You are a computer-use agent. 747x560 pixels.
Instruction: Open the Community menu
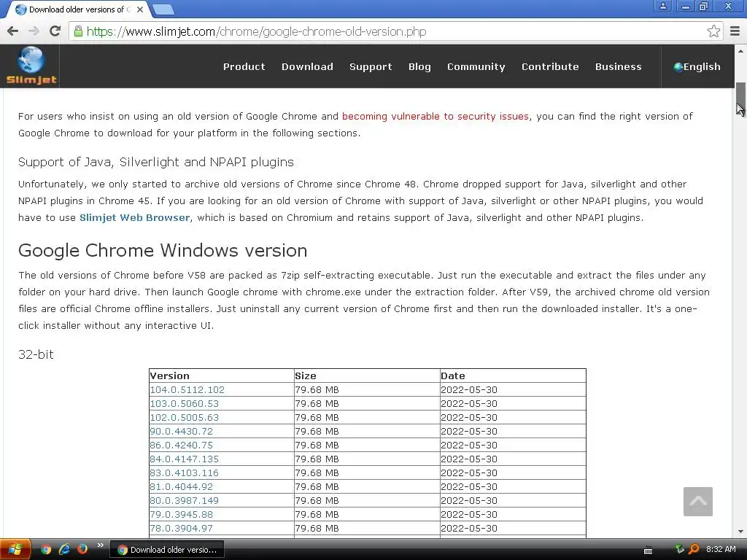476,66
